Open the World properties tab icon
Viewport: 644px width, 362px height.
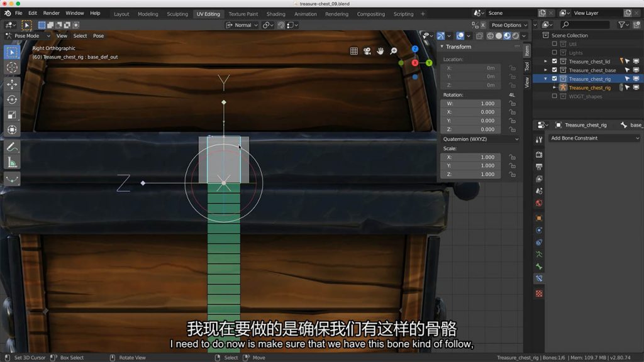tap(539, 204)
